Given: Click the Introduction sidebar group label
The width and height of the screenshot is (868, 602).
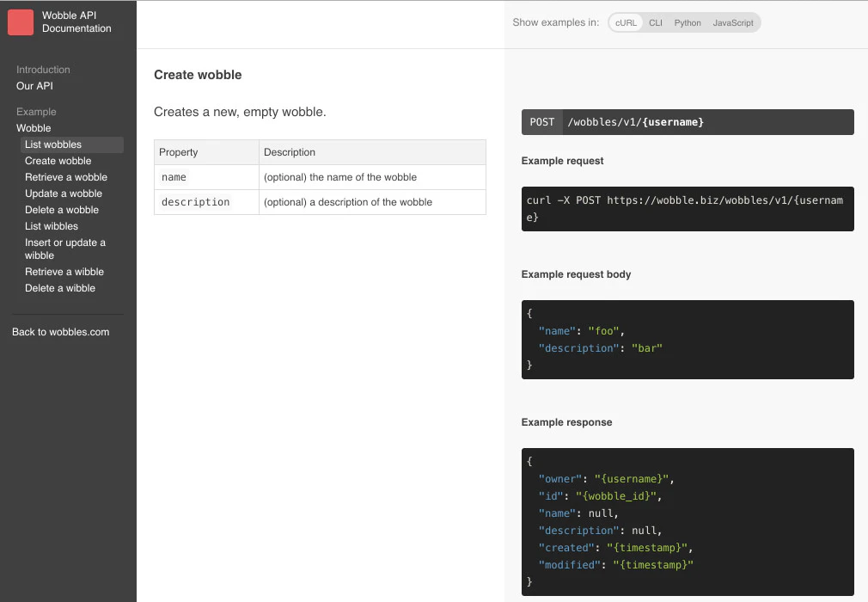Looking at the screenshot, I should [43, 70].
